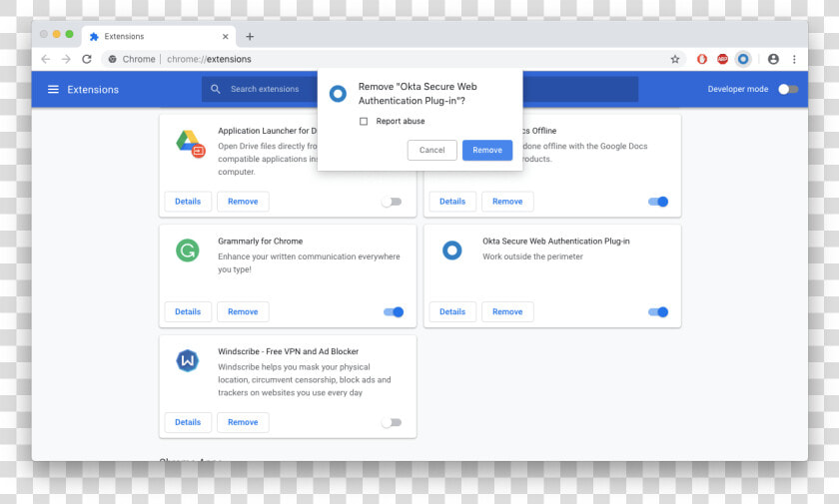Open Details for Google Docs Offline

click(x=452, y=202)
